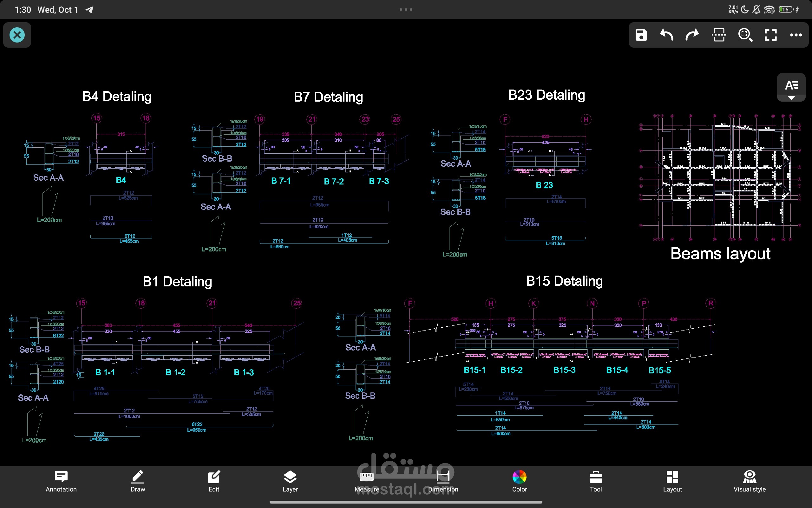Open the Tool briefcase menu
This screenshot has height=508, width=812.
click(596, 481)
